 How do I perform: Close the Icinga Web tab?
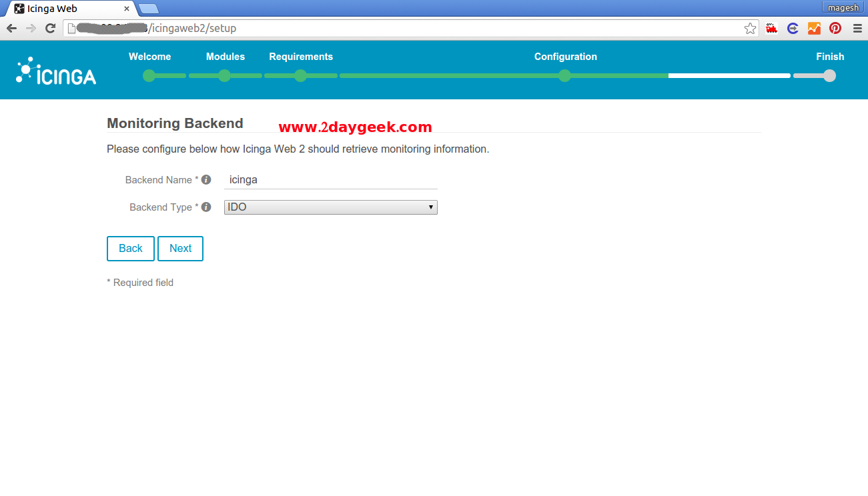[127, 9]
